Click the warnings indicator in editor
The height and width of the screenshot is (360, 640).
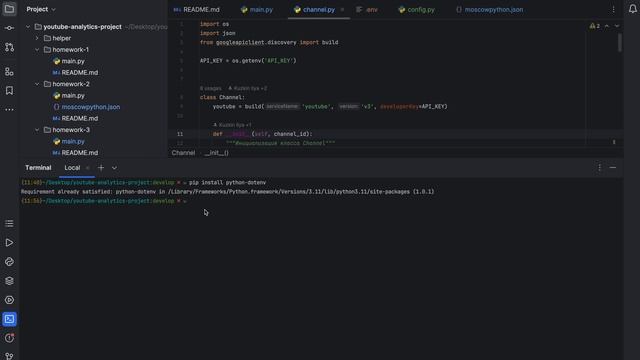595,26
